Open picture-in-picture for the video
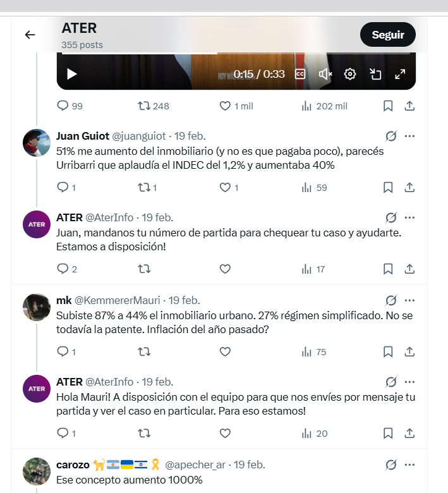448x493 pixels. (375, 74)
